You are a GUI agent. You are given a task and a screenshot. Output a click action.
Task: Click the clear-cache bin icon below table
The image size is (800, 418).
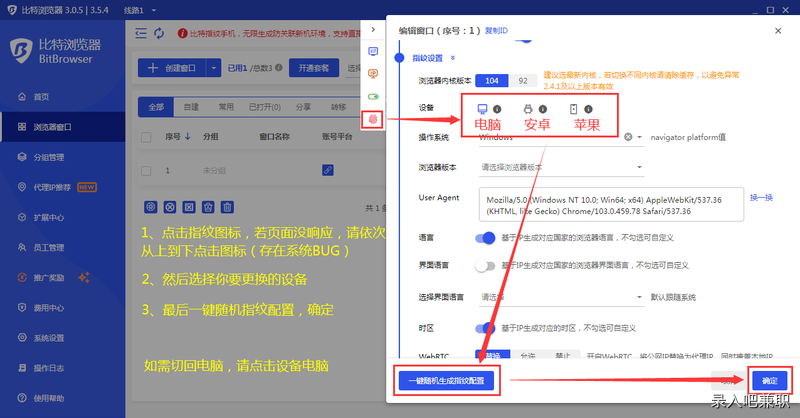[x=208, y=207]
